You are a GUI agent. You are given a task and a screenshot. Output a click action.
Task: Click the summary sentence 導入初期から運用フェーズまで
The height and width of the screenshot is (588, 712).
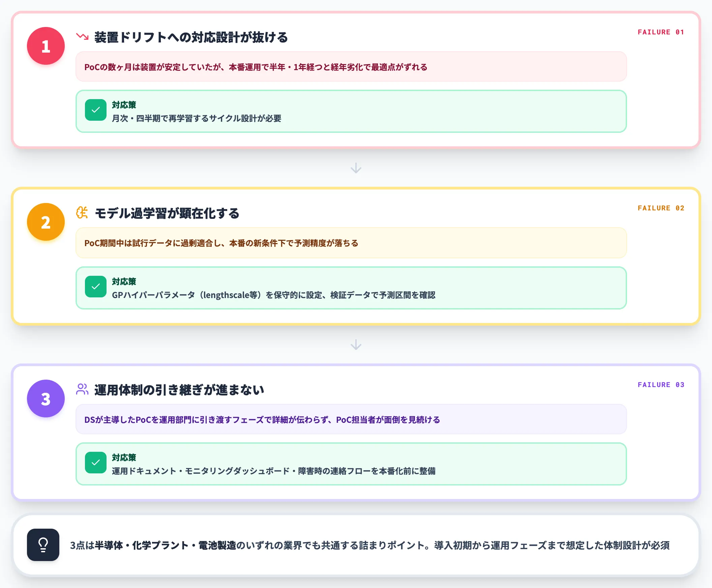coord(552,545)
